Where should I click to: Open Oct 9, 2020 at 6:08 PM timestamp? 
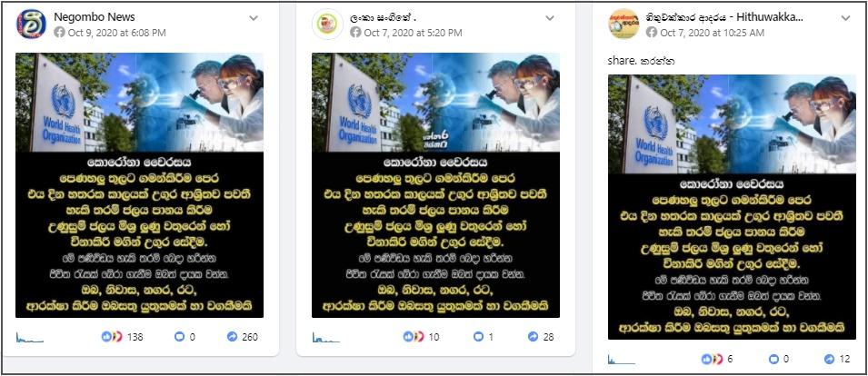click(117, 33)
